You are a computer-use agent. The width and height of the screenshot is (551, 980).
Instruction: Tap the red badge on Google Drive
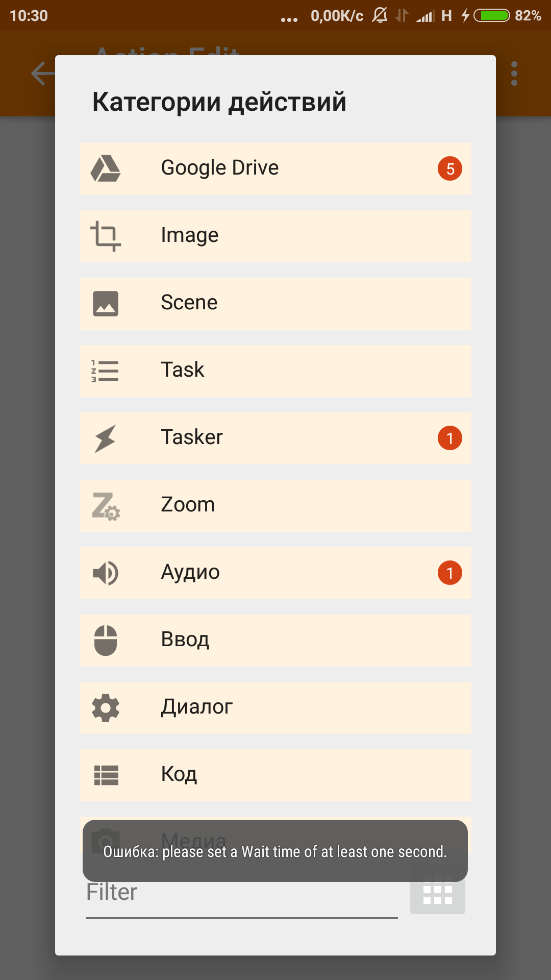click(x=450, y=168)
